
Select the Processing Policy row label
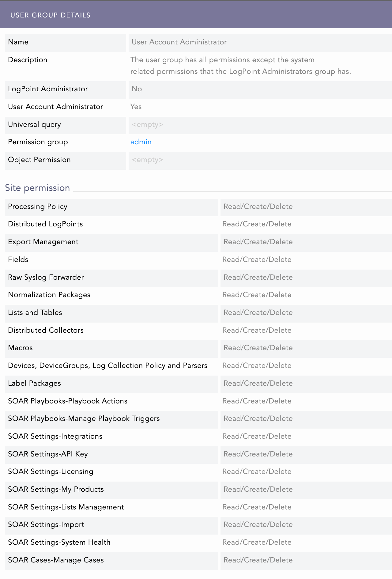tap(38, 206)
